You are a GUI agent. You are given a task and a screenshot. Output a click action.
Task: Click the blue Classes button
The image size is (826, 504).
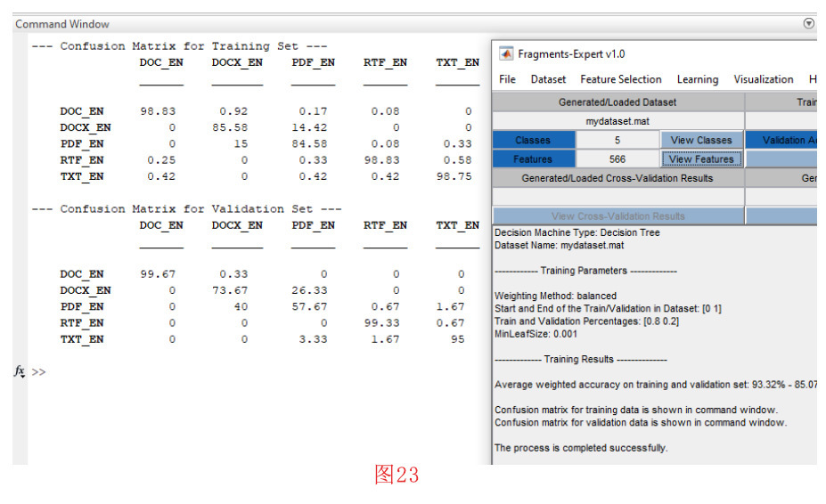[533, 140]
